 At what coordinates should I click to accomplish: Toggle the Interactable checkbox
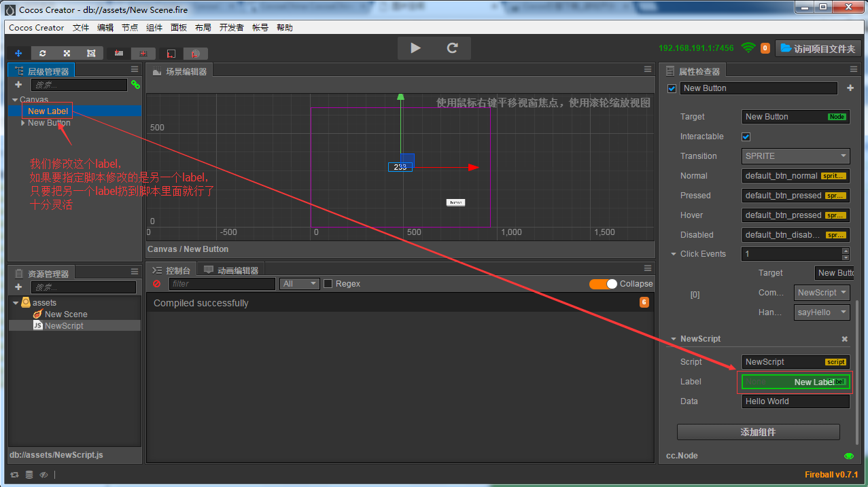coord(746,137)
